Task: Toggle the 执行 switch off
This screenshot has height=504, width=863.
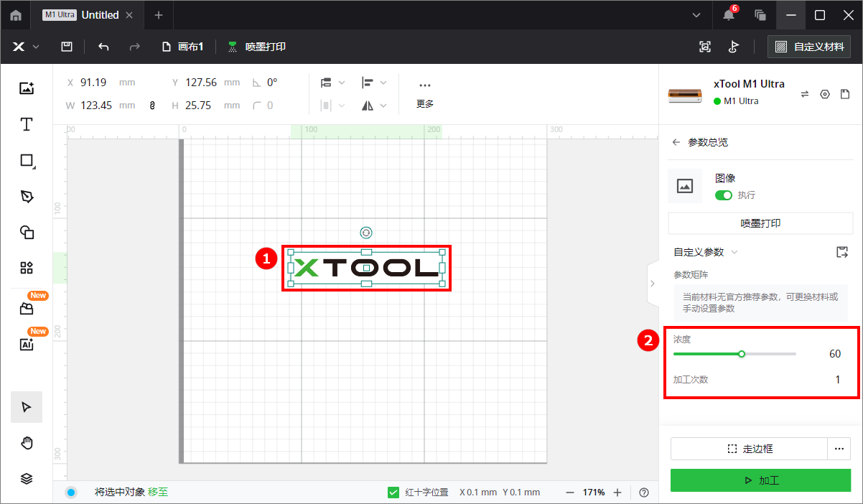Action: coord(724,195)
